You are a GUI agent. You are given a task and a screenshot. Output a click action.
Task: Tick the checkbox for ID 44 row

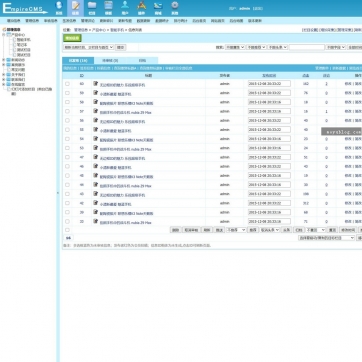click(x=67, y=185)
